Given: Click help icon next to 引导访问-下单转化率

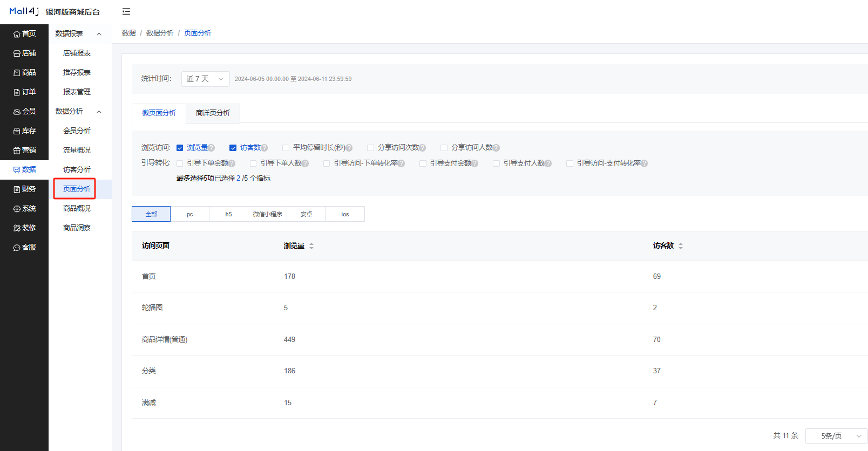Looking at the screenshot, I should pyautogui.click(x=401, y=163).
